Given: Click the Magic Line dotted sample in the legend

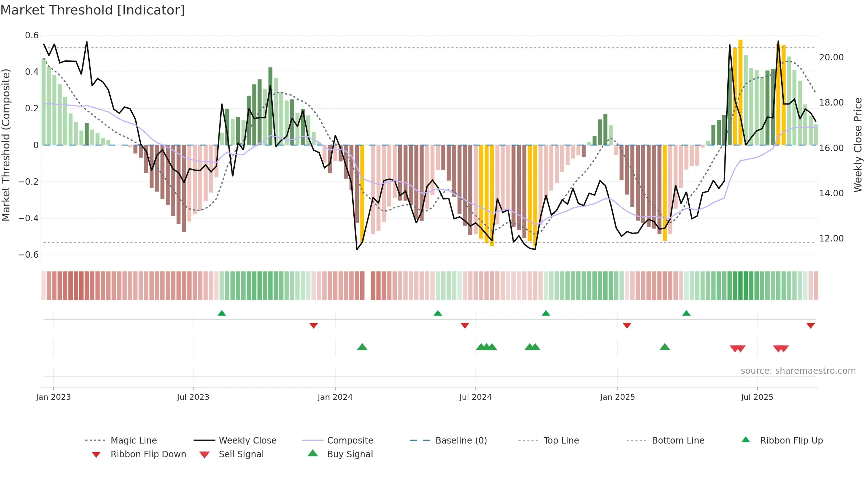Looking at the screenshot, I should click(95, 440).
